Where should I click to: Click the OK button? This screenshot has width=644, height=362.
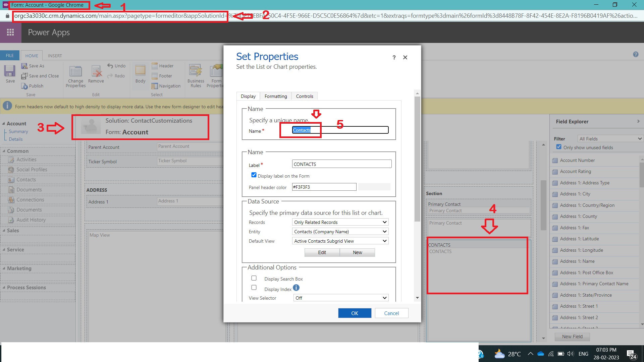pos(355,313)
